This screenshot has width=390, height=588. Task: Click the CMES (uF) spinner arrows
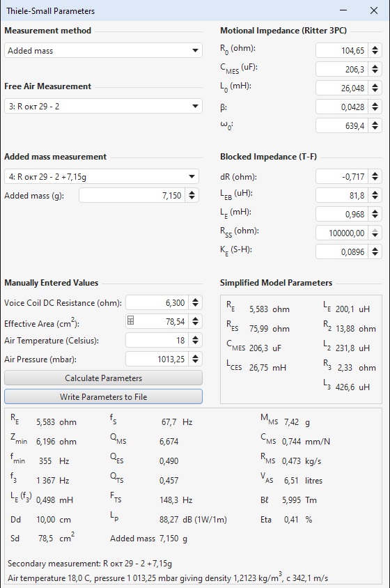(375, 69)
